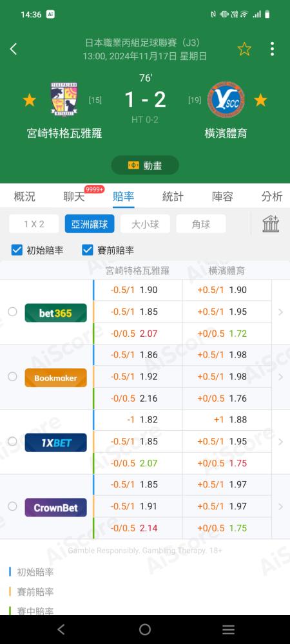
Task: Open the 聊天 tab
Action: pos(74,196)
